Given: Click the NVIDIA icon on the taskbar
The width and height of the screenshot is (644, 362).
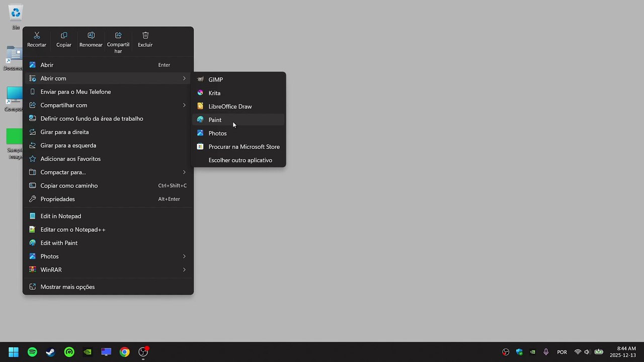Looking at the screenshot, I should point(88,352).
